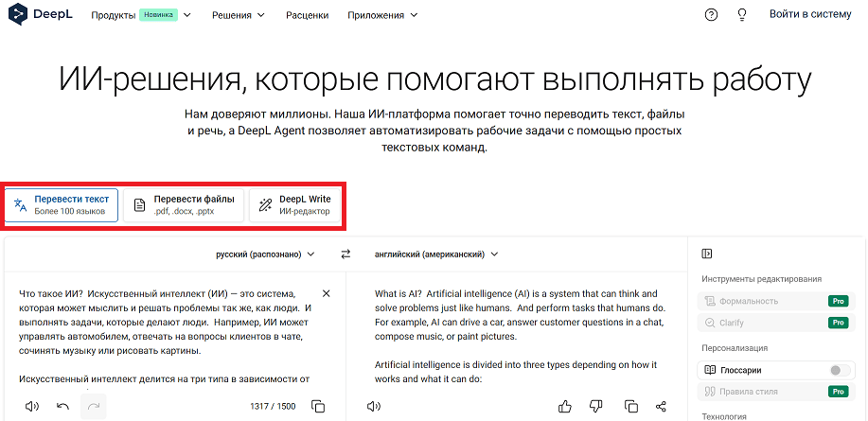868x421 pixels.
Task: Click the Формальность Pro badge
Action: click(838, 301)
